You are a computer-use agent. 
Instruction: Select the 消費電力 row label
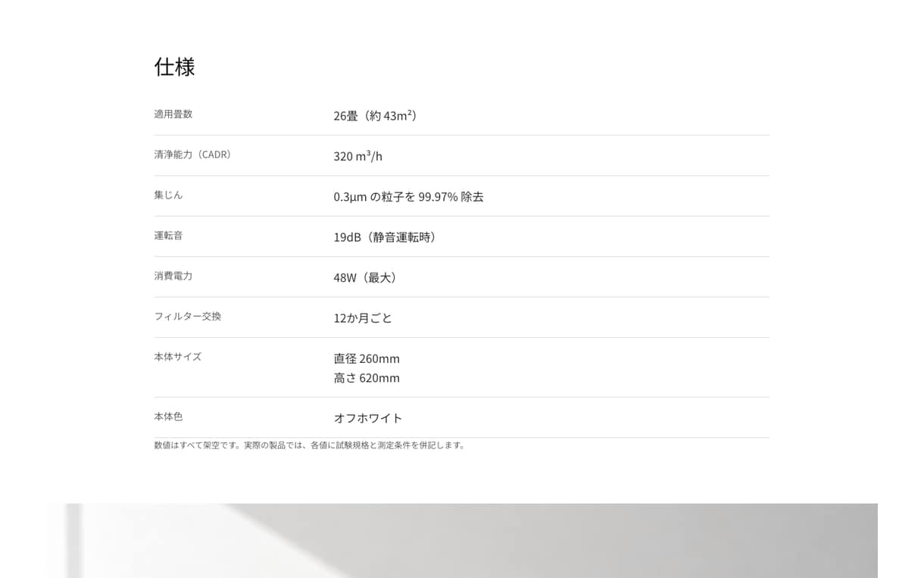[173, 276]
